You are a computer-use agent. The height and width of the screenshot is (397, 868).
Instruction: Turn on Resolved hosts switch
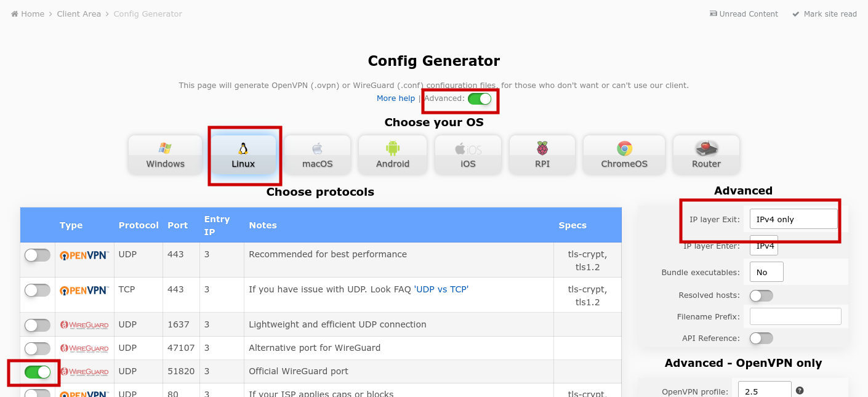(x=762, y=295)
